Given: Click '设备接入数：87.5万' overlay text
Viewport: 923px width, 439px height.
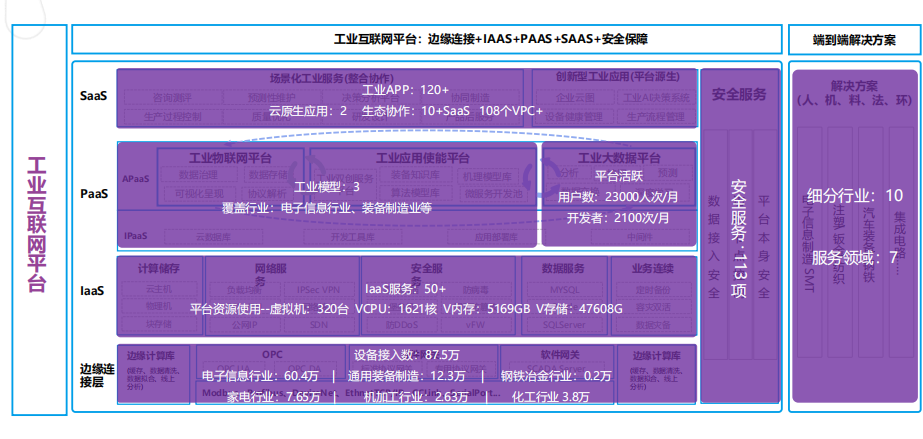Looking at the screenshot, I should click(407, 355).
